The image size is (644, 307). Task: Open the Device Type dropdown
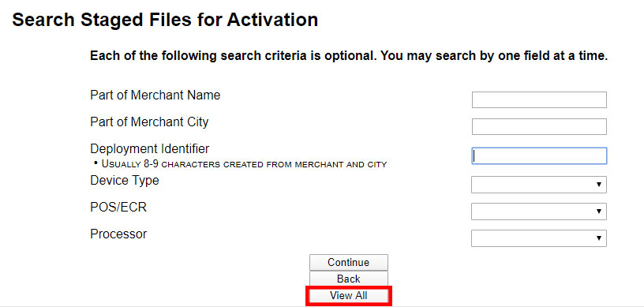pos(539,185)
